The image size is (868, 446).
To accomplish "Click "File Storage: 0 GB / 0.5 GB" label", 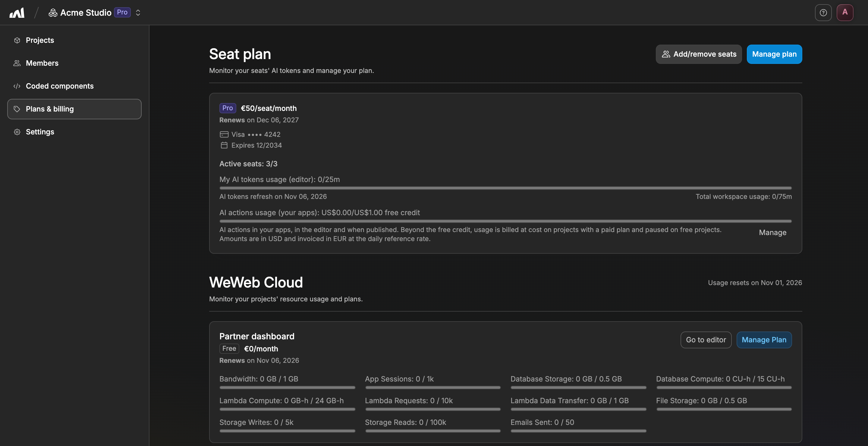I will click(x=701, y=400).
